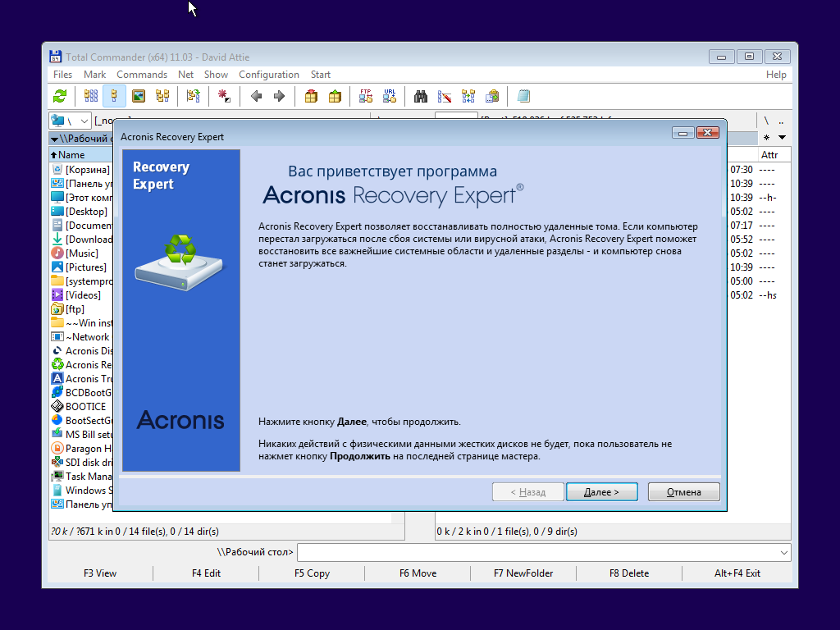Viewport: 840px width, 630px height.
Task: Close the Acronis Recovery Expert dialog
Action: (708, 133)
